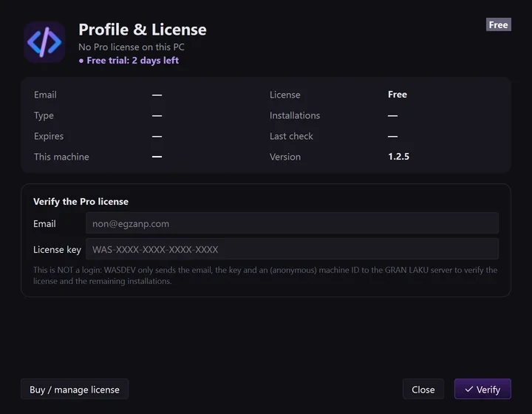Click the 'Type' label
Image resolution: width=532 pixels, height=414 pixels.
44,115
